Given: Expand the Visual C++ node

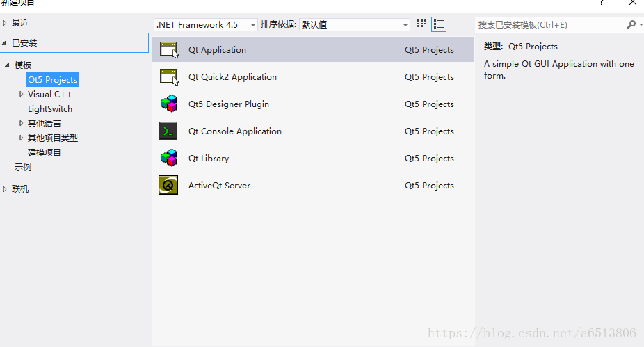Looking at the screenshot, I should 21,94.
